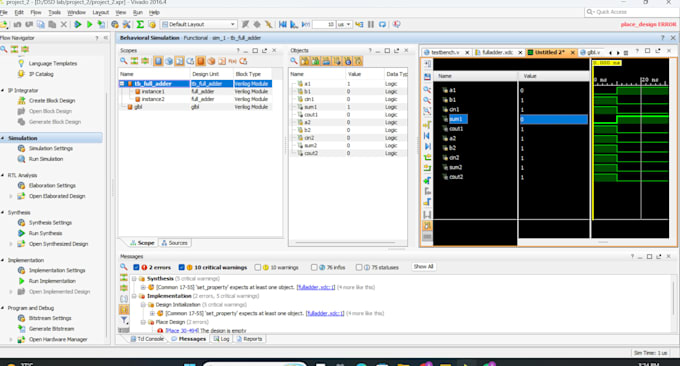The image size is (680, 366).
Task: Toggle the errors filter checkbox
Action: click(136, 268)
